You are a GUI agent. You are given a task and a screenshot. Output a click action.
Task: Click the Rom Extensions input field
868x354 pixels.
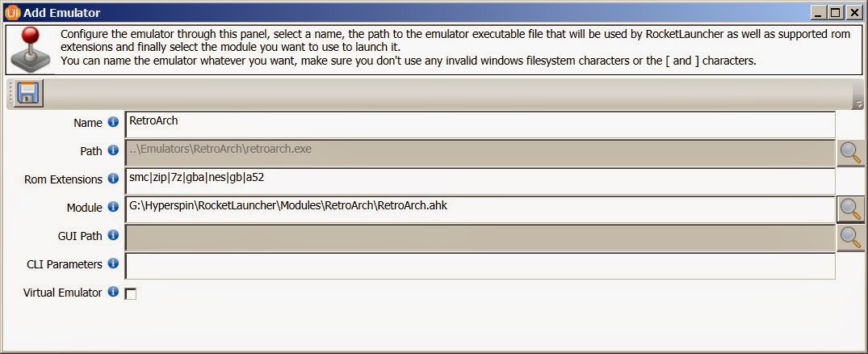pos(480,180)
